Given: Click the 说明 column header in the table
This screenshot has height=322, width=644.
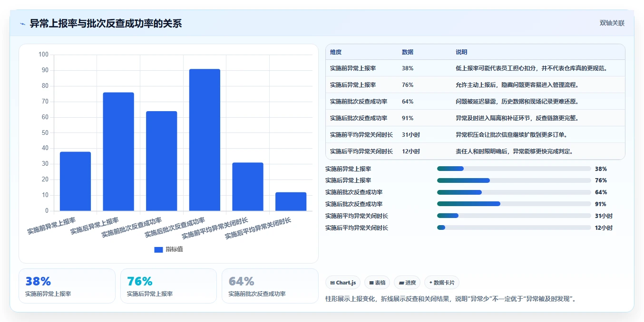Looking at the screenshot, I should [461, 52].
